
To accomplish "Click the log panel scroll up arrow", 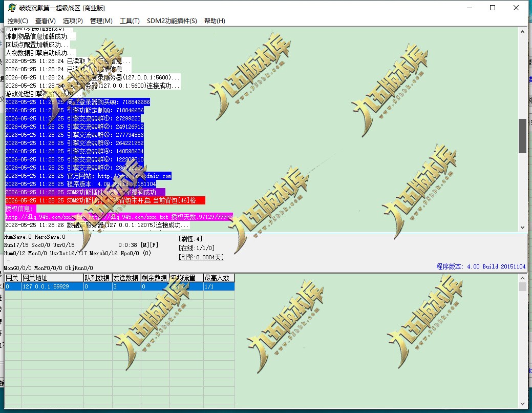I will click(x=522, y=32).
